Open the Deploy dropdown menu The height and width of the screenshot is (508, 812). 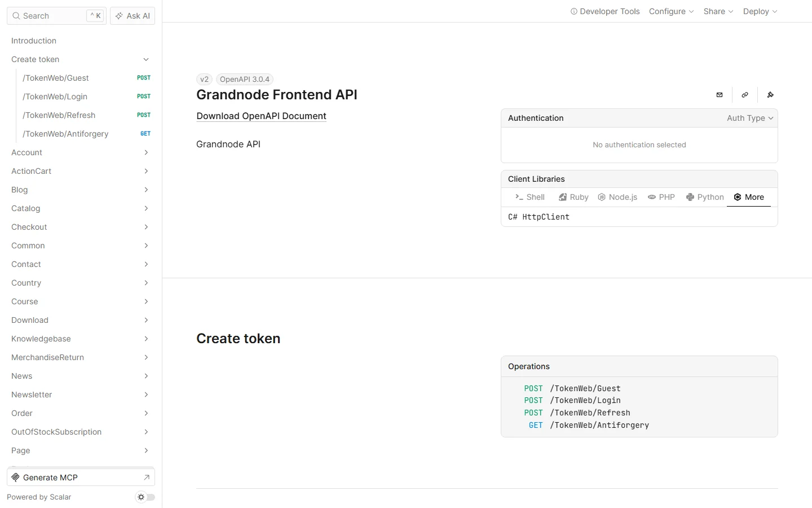click(x=760, y=11)
